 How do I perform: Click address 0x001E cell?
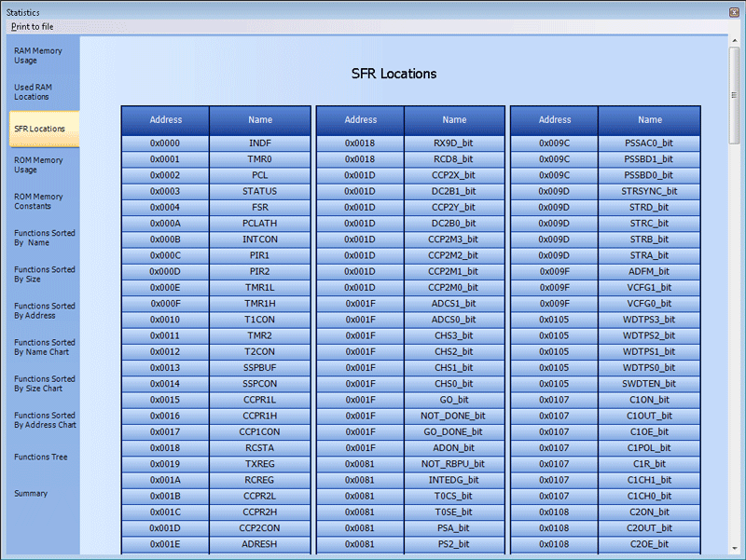(165, 544)
